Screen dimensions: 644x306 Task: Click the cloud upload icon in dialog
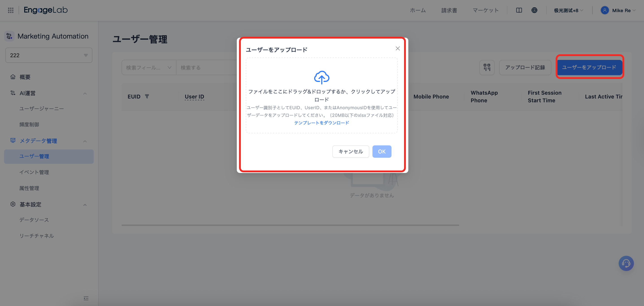pyautogui.click(x=322, y=77)
